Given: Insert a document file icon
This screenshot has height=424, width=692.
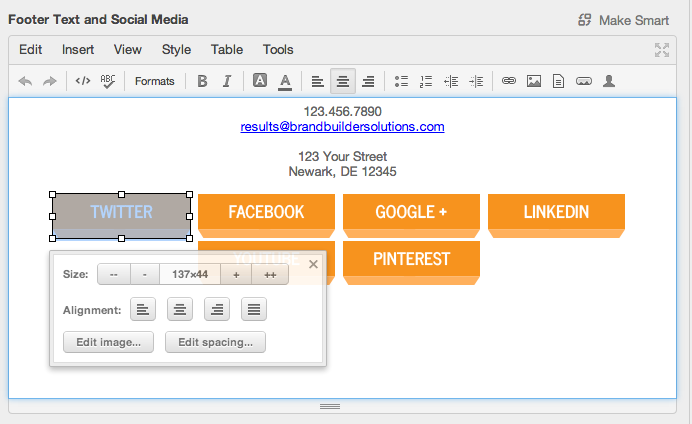Looking at the screenshot, I should click(x=558, y=81).
